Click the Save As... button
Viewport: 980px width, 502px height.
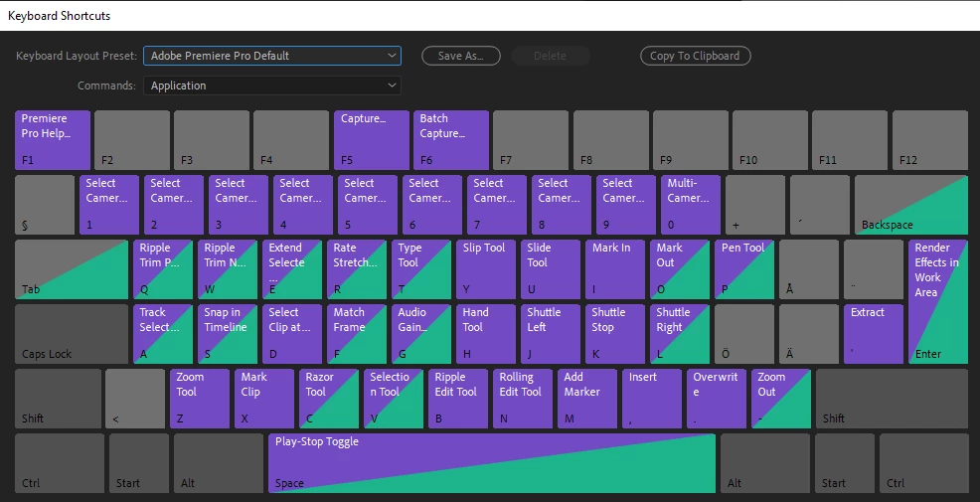[x=461, y=56]
